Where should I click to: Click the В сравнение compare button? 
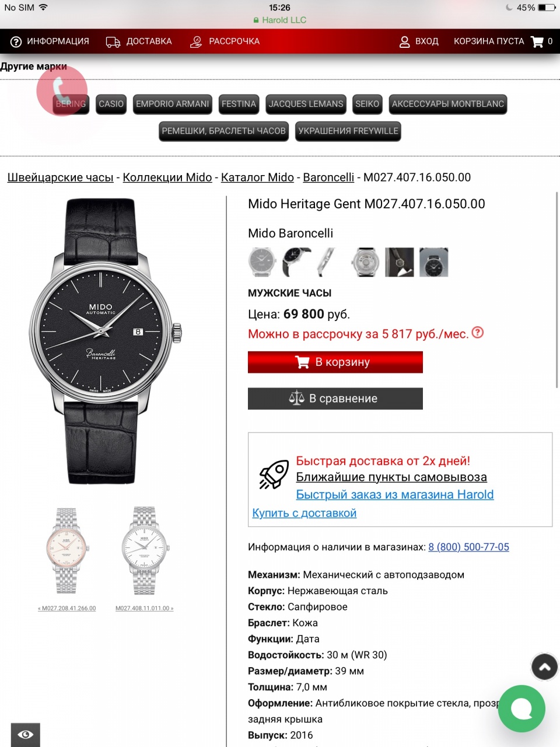(335, 399)
